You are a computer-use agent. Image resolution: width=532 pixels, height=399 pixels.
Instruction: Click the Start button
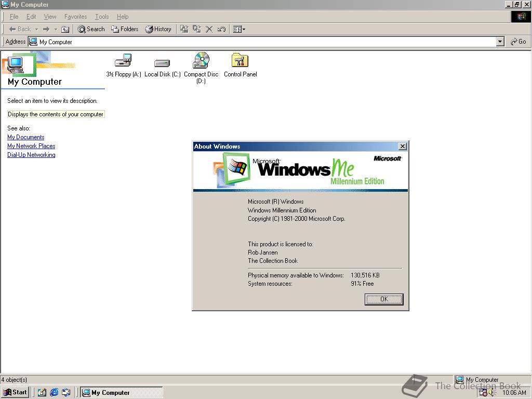click(x=15, y=392)
